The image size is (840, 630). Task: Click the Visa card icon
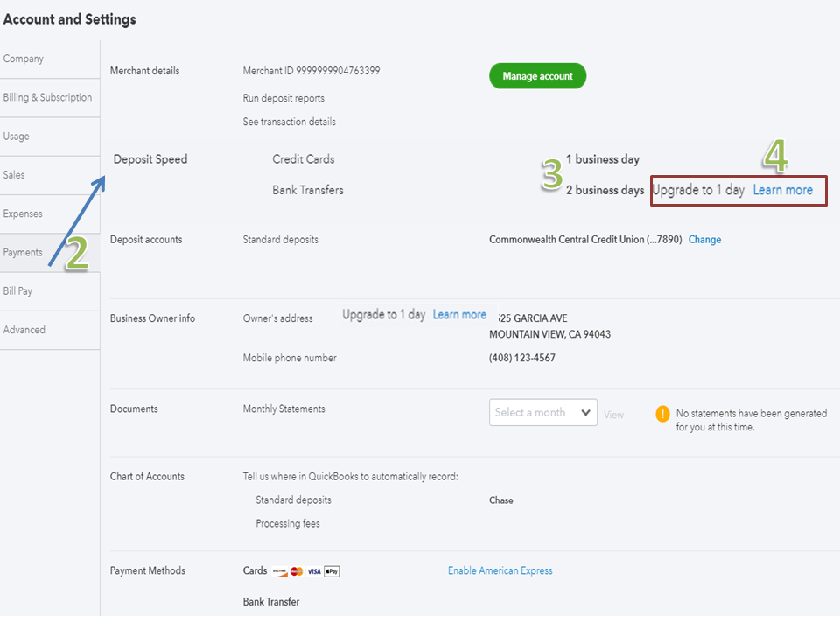314,571
